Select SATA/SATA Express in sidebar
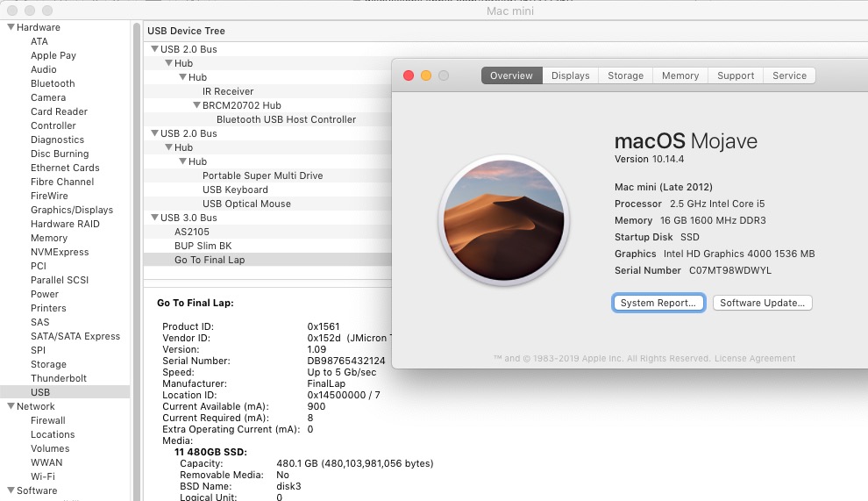This screenshot has height=501, width=868. [x=75, y=336]
